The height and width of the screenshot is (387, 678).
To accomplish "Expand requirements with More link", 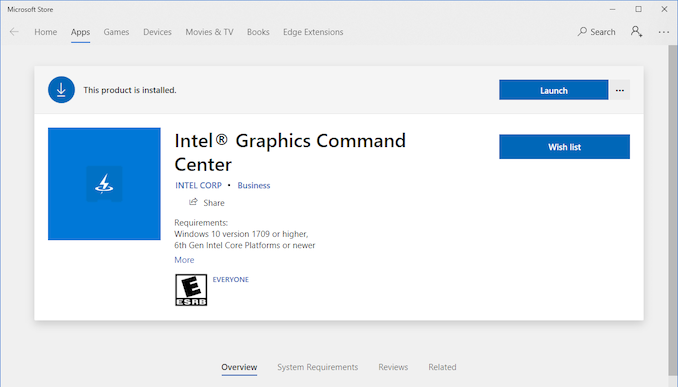I will tap(184, 260).
